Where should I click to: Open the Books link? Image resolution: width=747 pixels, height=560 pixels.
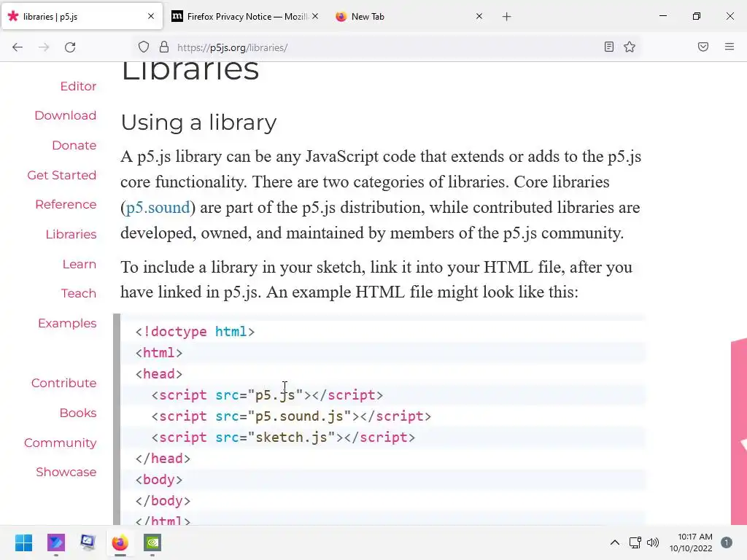[77, 413]
